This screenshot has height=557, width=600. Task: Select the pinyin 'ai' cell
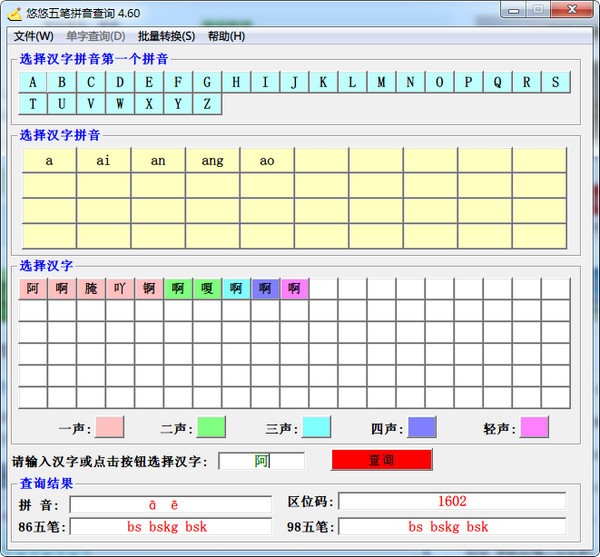[103, 160]
